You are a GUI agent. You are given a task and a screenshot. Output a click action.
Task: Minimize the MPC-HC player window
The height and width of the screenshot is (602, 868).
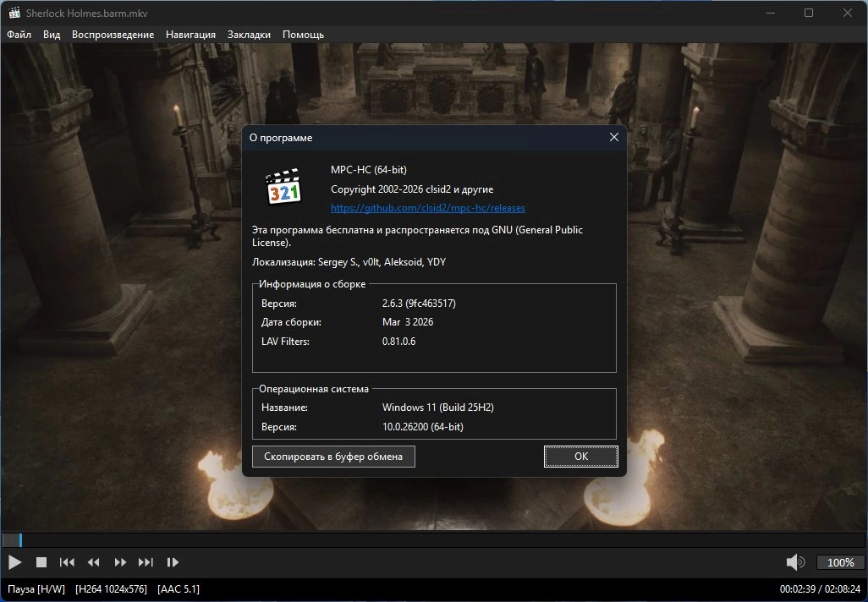coord(771,13)
